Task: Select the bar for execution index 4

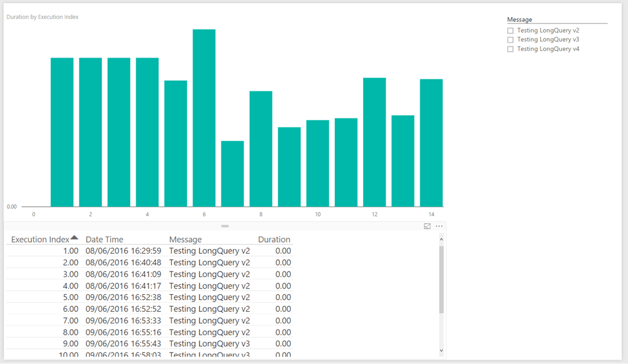Action: click(x=147, y=132)
